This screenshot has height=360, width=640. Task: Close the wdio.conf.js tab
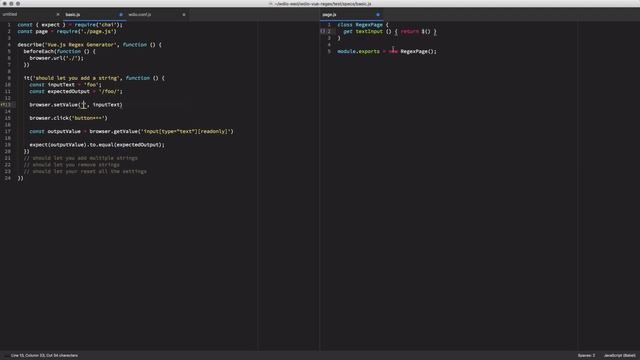click(x=184, y=14)
